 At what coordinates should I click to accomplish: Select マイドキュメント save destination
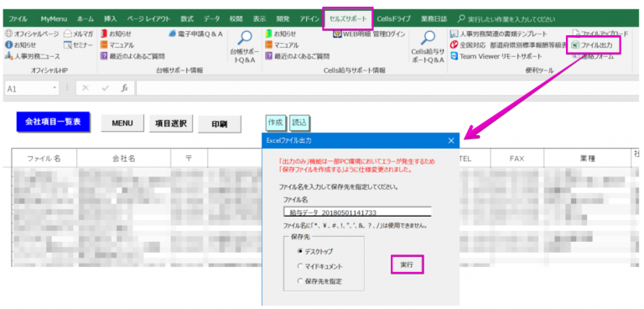click(300, 266)
